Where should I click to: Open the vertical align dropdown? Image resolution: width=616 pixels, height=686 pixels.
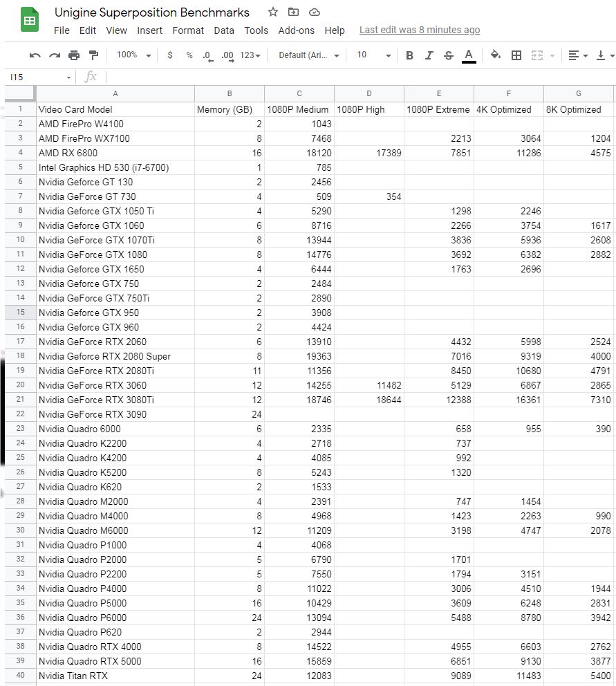pyautogui.click(x=606, y=55)
